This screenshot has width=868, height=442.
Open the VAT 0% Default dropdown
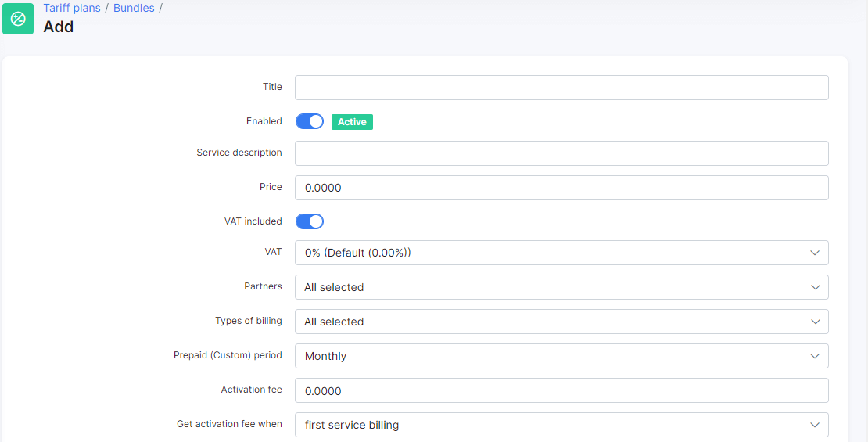click(x=561, y=253)
